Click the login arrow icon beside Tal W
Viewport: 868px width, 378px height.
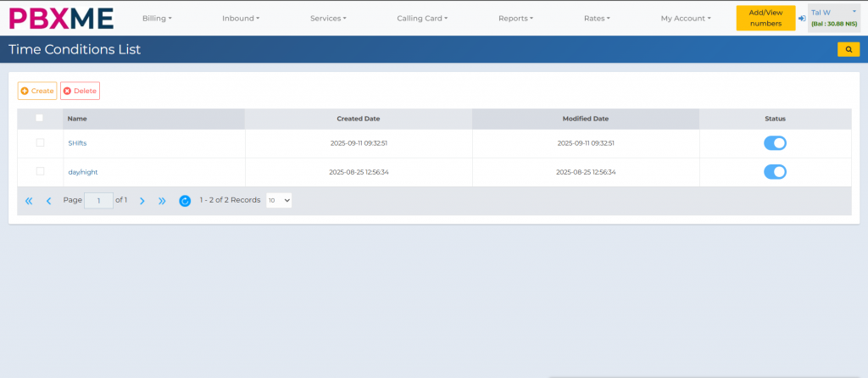(x=802, y=18)
